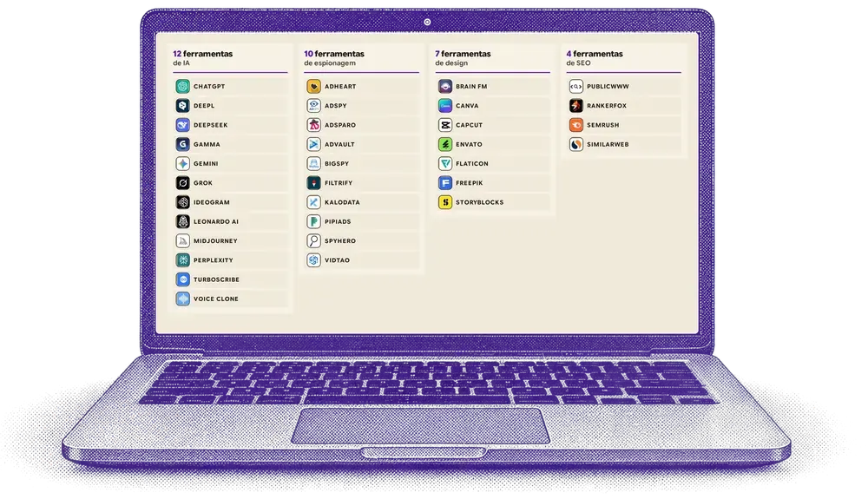Screen dimensions: 868x499
Task: Click the CANVA text
Action: coord(467,106)
